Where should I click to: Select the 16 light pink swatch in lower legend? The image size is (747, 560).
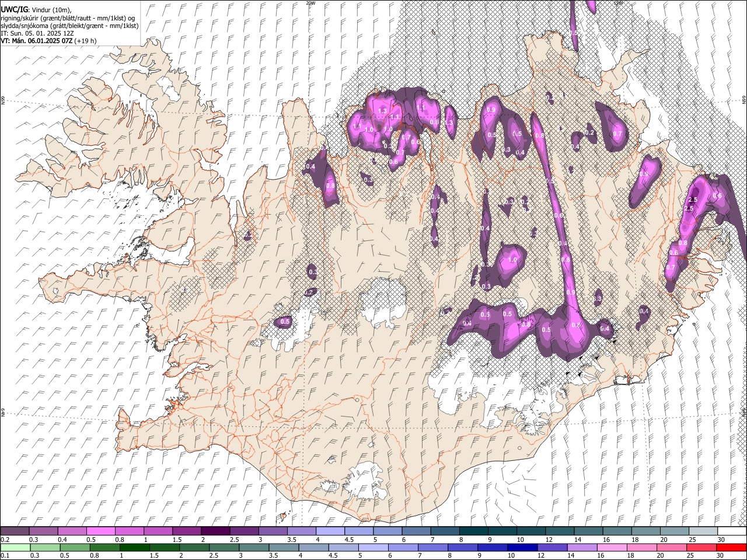[612, 548]
